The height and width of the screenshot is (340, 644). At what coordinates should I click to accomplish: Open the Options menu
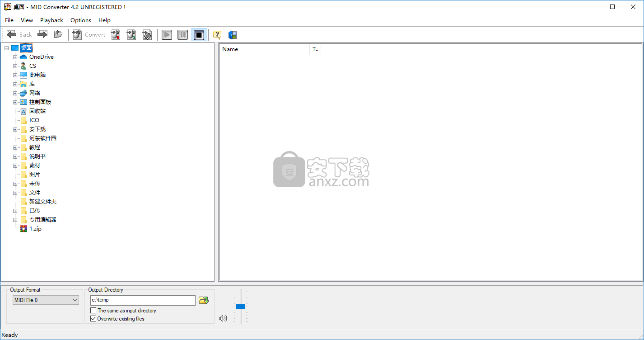click(81, 20)
